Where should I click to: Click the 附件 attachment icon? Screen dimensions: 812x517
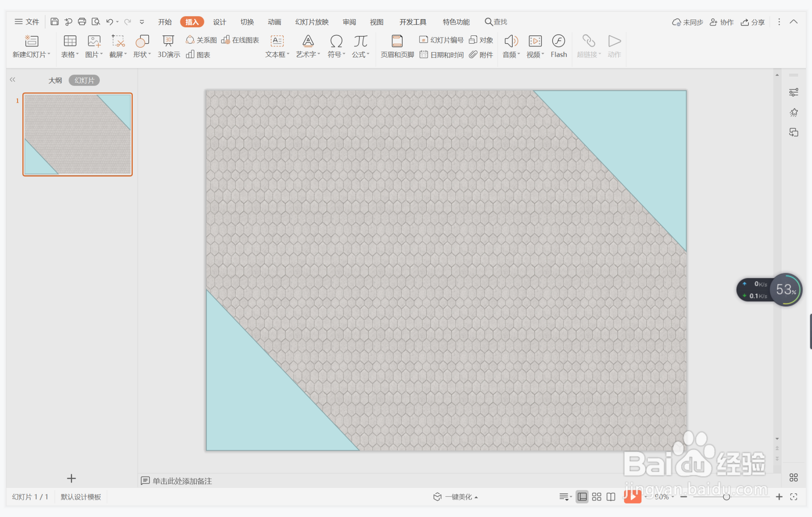tap(481, 55)
